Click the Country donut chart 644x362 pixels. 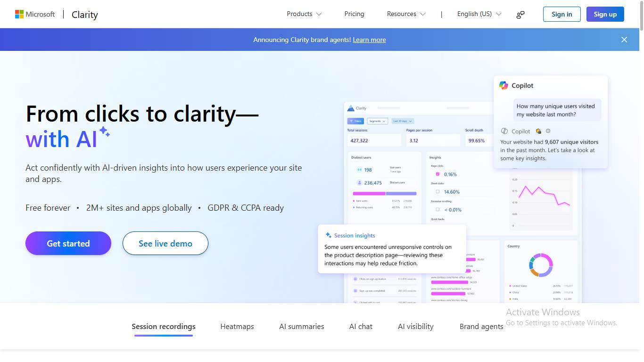click(541, 265)
